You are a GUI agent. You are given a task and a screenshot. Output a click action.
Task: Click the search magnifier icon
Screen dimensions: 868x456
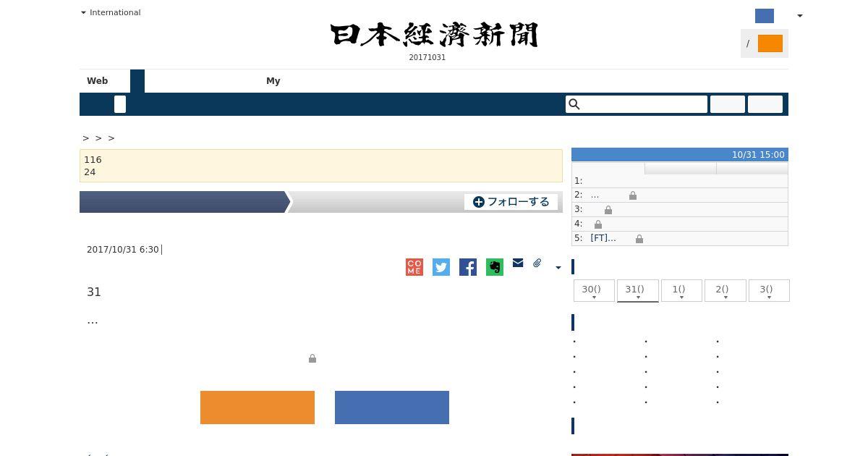coord(574,104)
